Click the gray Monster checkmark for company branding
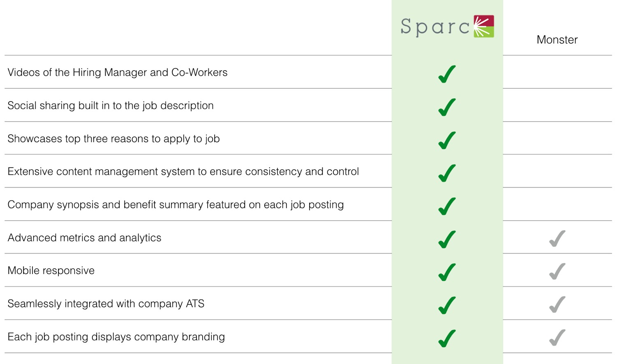The height and width of the screenshot is (364, 617). (557, 338)
